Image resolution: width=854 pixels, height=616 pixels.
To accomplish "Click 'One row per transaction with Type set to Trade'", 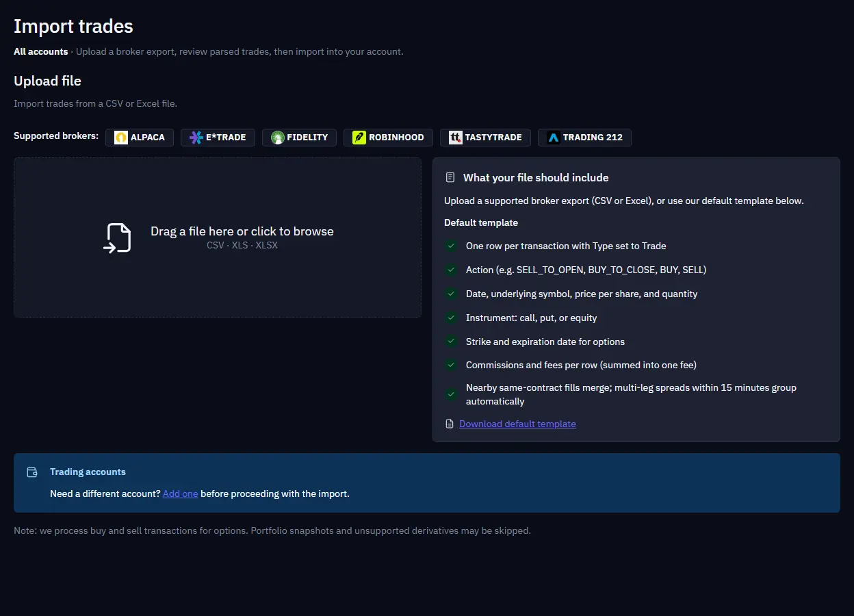I will click(x=566, y=246).
